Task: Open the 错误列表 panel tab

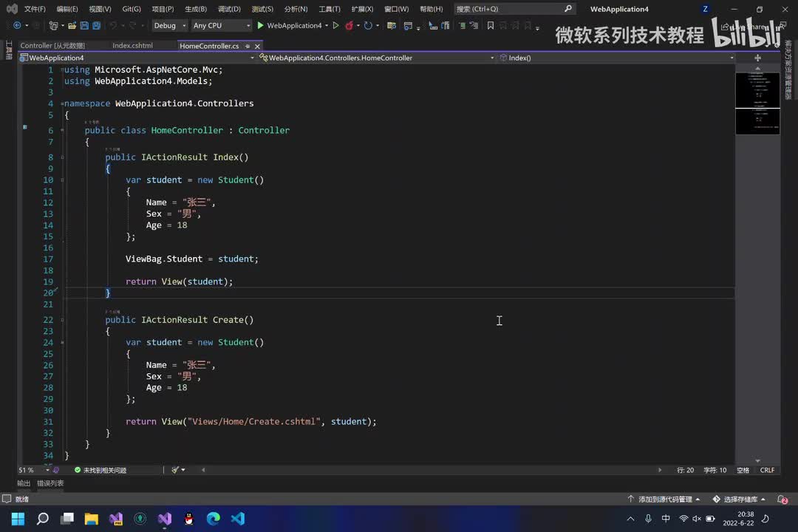Action: (50, 483)
